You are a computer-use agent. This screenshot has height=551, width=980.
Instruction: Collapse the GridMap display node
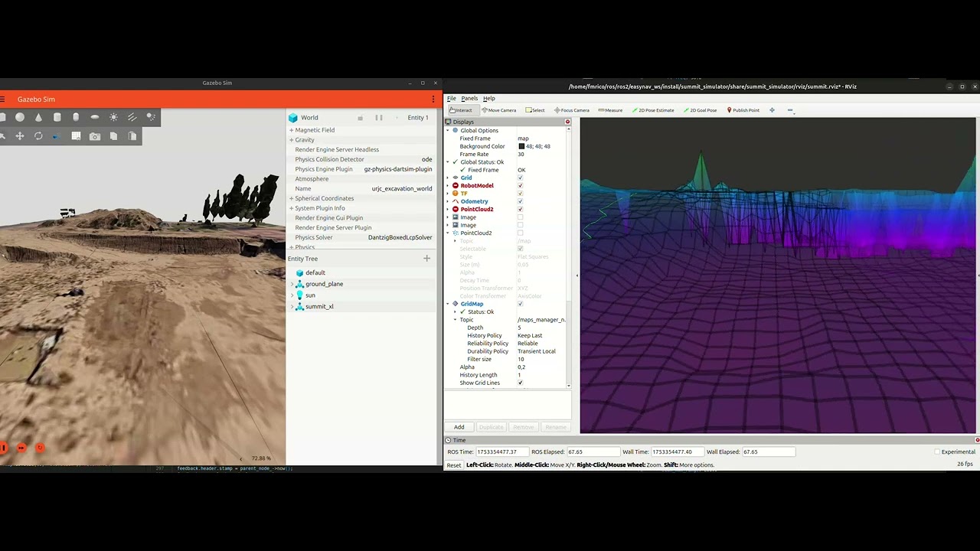(448, 304)
